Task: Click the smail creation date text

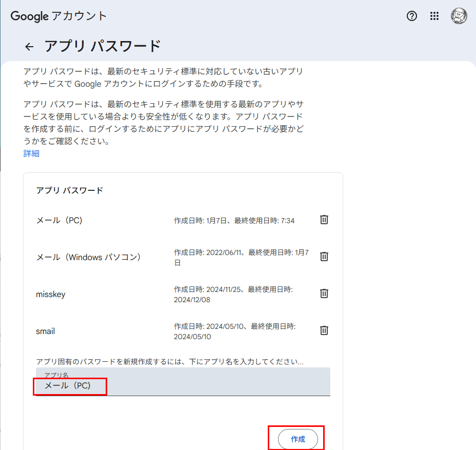Action: tap(234, 331)
